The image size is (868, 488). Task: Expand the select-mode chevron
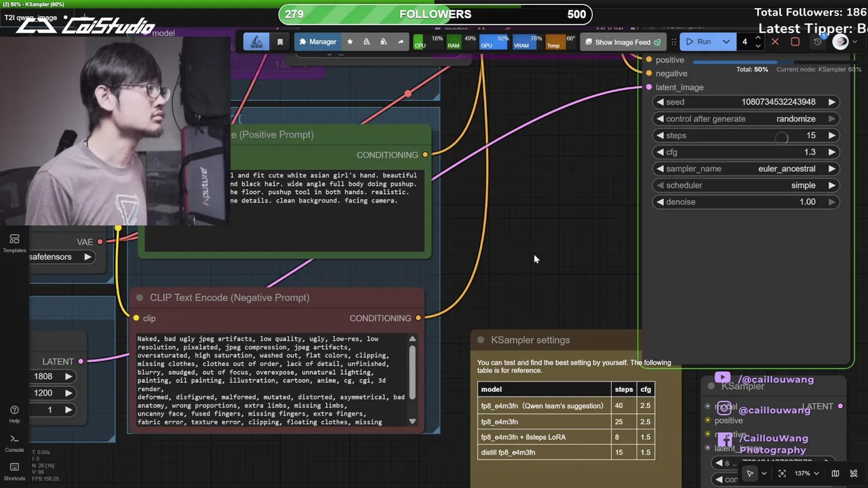tap(764, 473)
